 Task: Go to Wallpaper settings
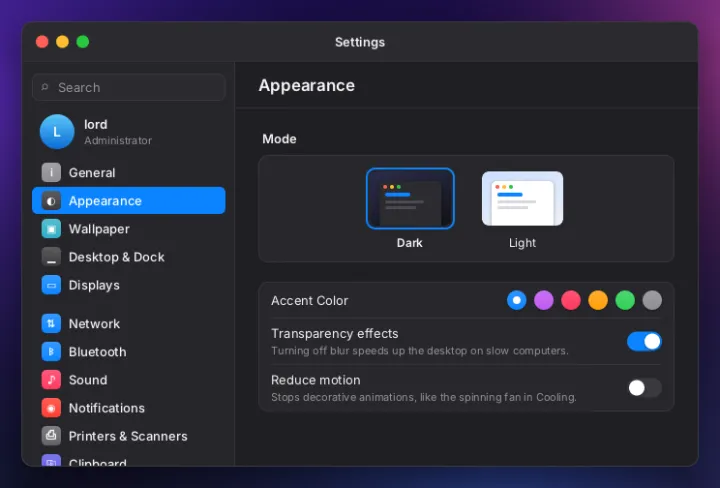pos(129,229)
